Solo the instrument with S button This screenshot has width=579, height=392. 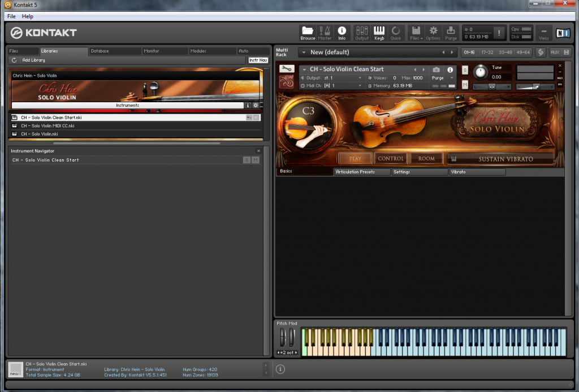pos(465,69)
